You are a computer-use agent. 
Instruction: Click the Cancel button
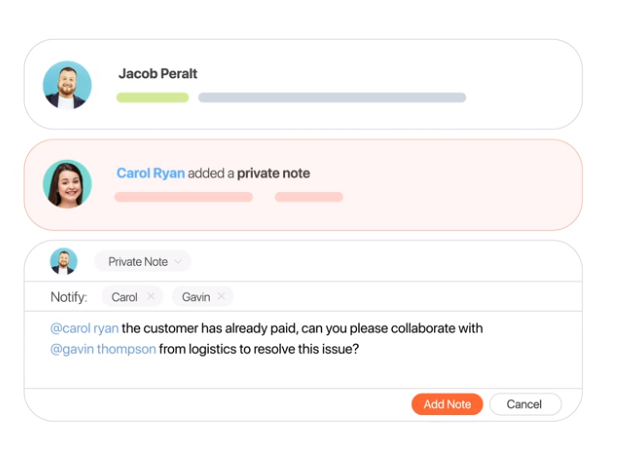pyautogui.click(x=525, y=404)
